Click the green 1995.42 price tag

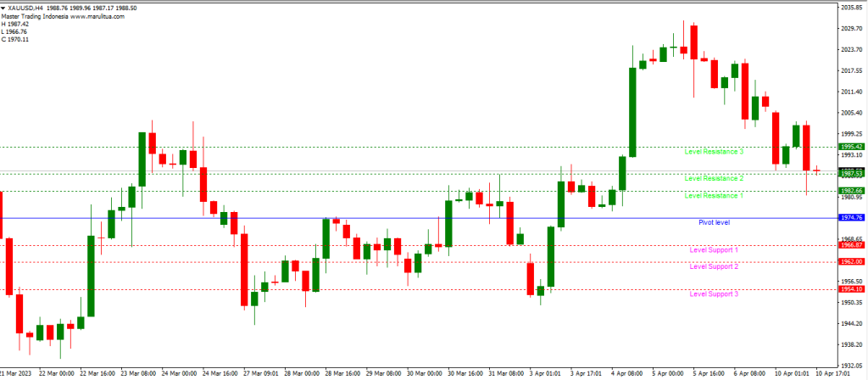[x=851, y=147]
